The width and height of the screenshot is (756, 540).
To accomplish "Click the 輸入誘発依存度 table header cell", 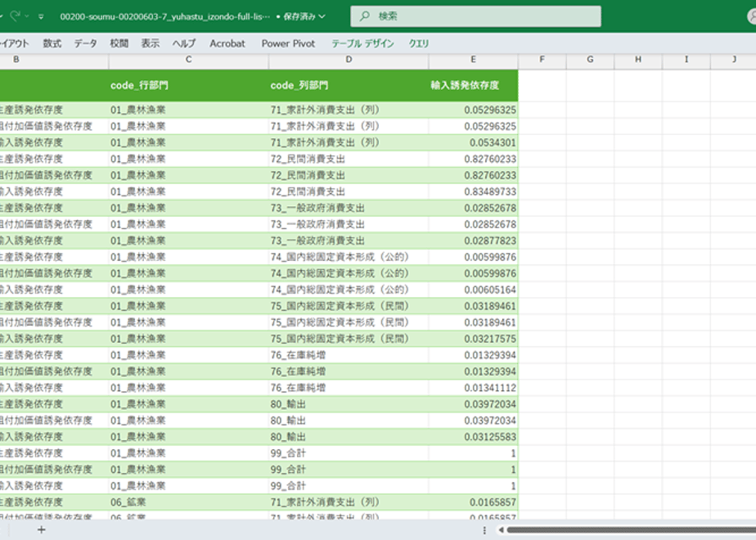I will (x=474, y=85).
